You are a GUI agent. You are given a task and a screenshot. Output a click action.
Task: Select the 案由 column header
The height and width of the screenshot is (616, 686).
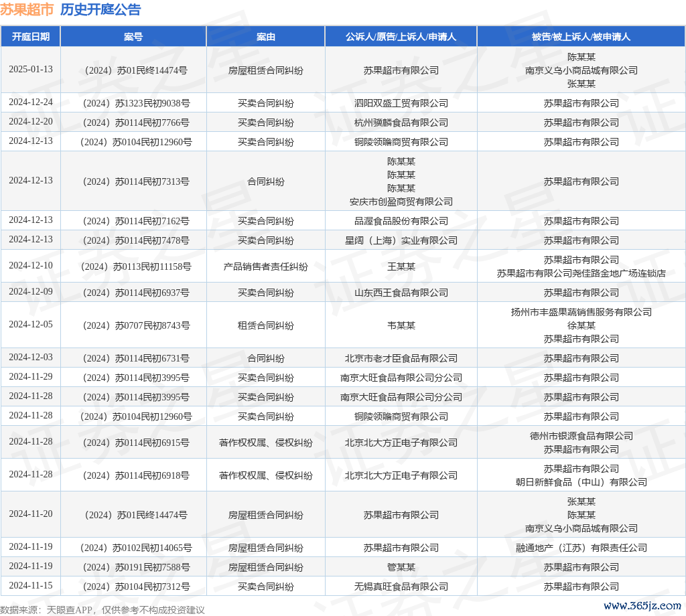pos(265,37)
